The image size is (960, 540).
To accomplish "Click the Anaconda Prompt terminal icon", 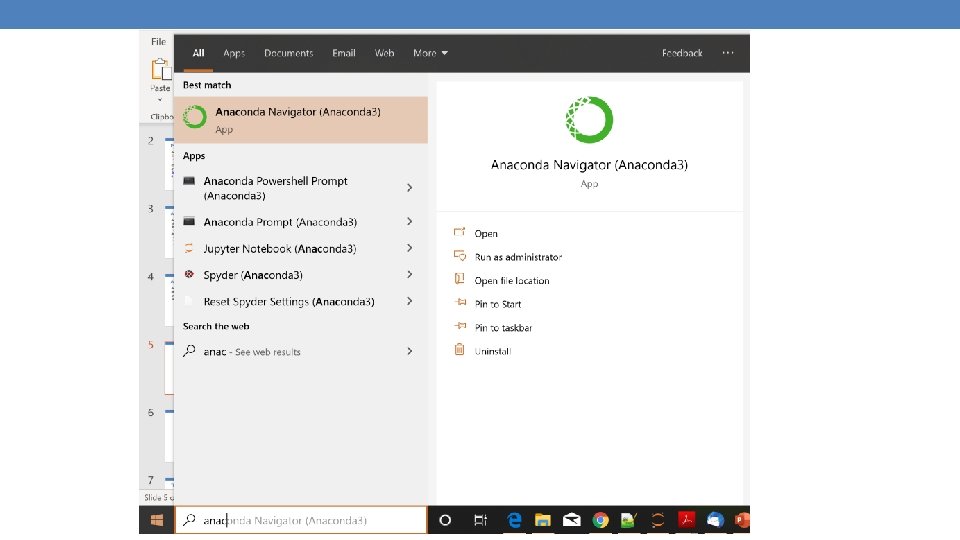I will 189,221.
